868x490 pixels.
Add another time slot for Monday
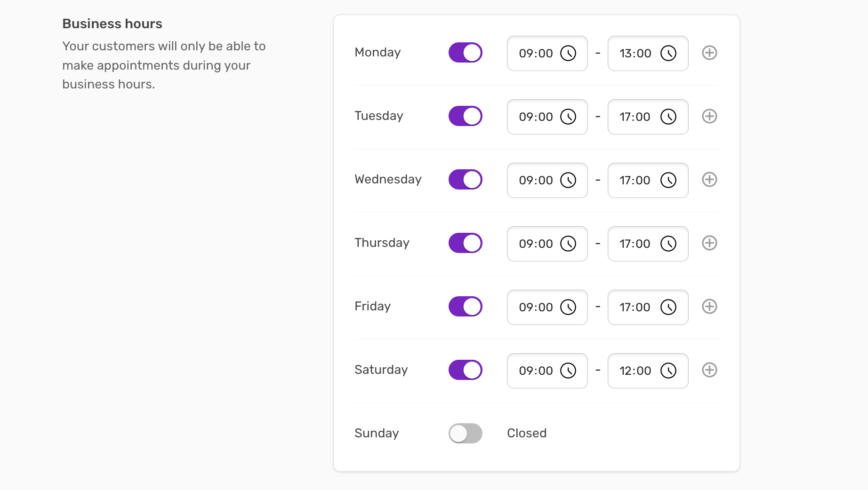(x=709, y=53)
